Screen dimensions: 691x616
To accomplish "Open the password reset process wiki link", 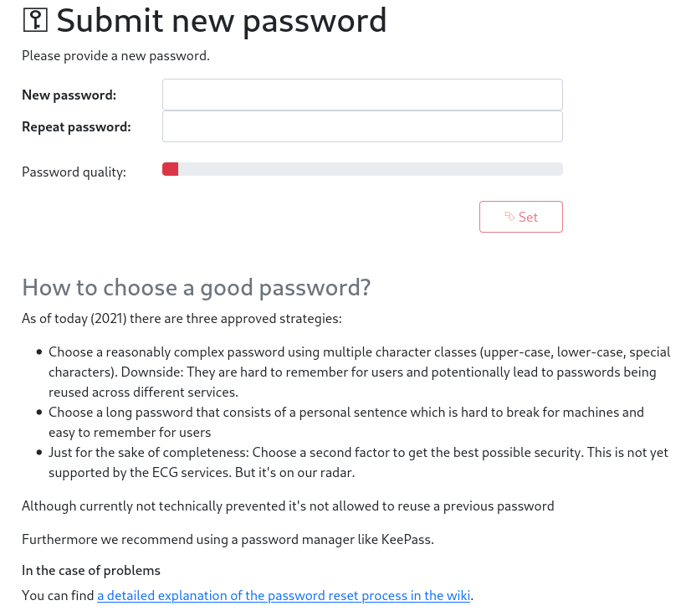I will pyautogui.click(x=284, y=596).
